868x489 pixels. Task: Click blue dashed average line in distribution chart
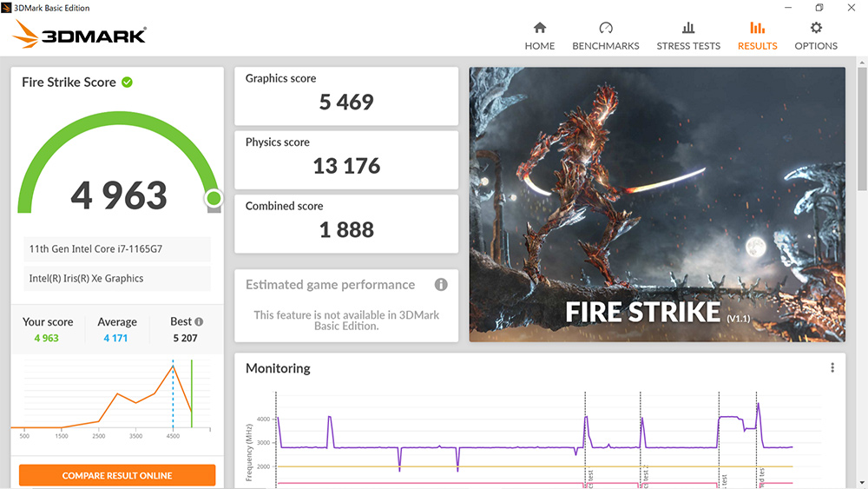coord(174,393)
